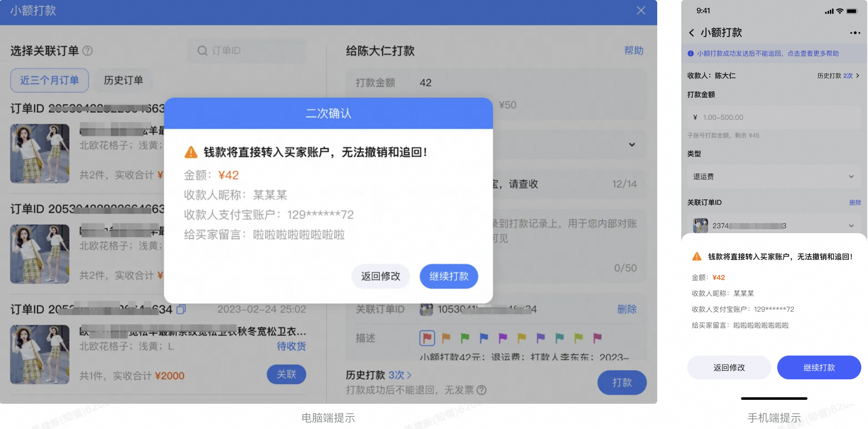Click 关联 button on the ¥2000 order
The image size is (868, 429).
point(286,374)
